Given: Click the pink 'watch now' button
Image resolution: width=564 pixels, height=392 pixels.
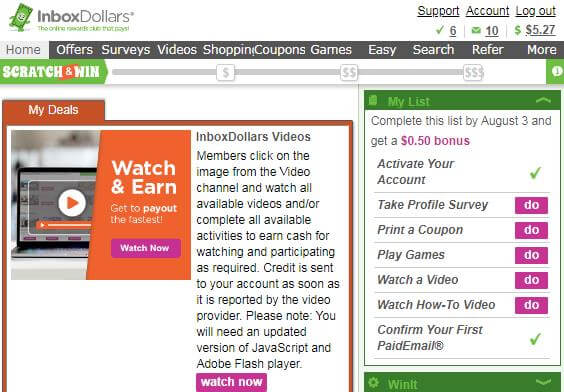Looking at the screenshot, I should point(231,382).
